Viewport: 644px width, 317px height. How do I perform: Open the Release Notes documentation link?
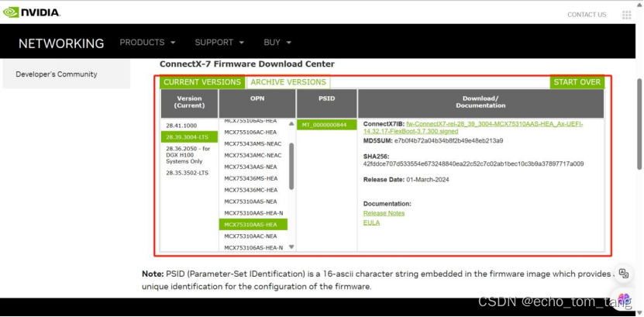click(384, 213)
